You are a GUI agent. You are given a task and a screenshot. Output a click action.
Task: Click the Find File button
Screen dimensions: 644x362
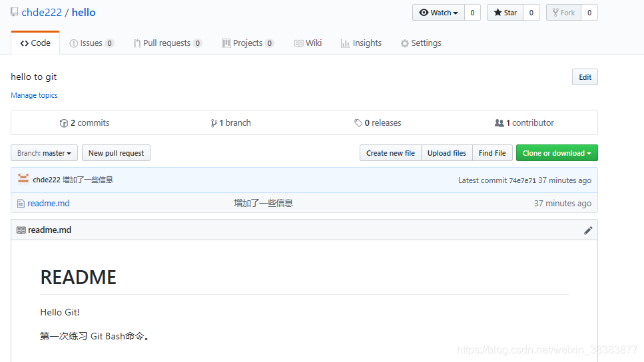coord(492,153)
